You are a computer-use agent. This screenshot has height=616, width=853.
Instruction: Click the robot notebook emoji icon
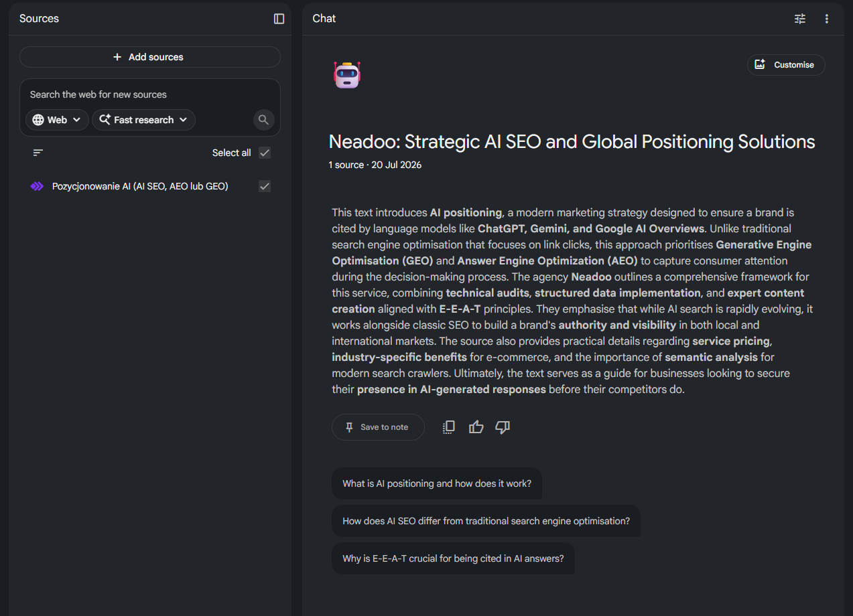(347, 74)
